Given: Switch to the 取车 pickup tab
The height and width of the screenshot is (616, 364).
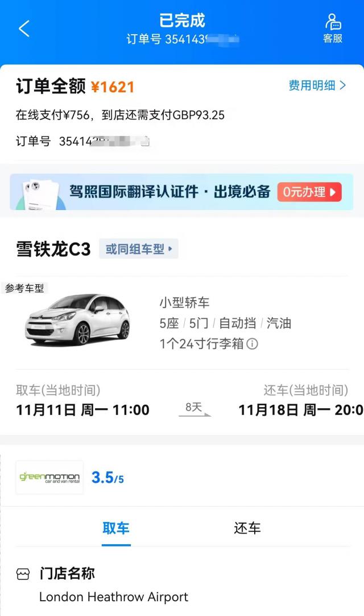Looking at the screenshot, I should pos(116,528).
